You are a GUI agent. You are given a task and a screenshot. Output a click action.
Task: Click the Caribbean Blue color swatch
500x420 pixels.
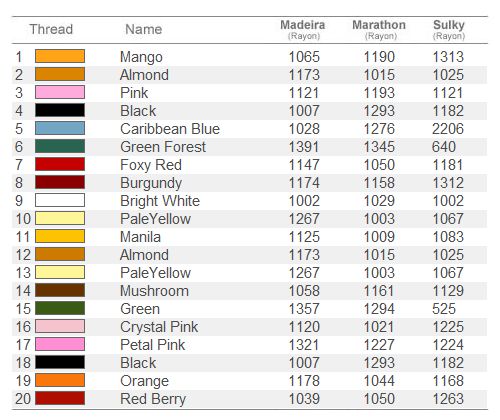tap(60, 128)
